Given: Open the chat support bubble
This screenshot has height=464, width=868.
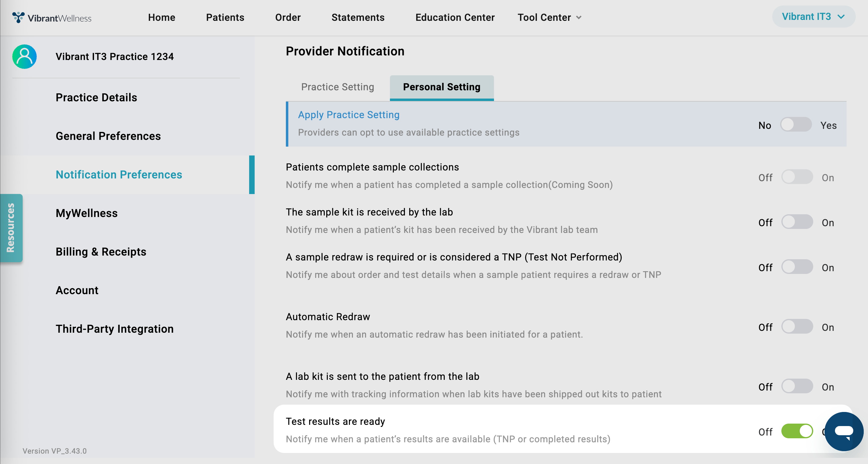Looking at the screenshot, I should point(844,431).
